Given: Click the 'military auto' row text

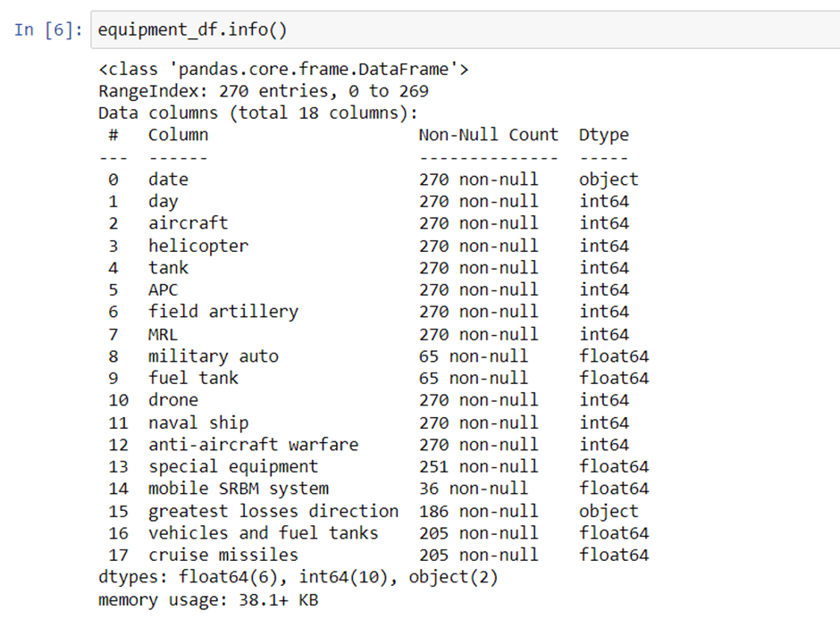Looking at the screenshot, I should tap(213, 356).
